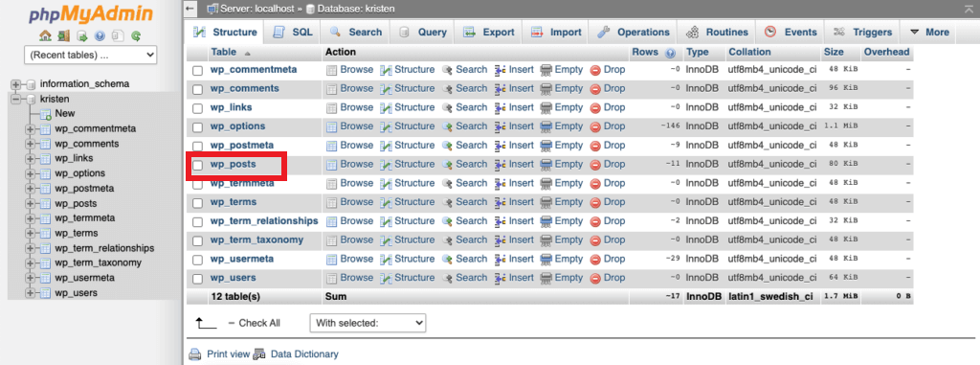980x365 pixels.
Task: Switch to the SQL tab
Action: pyautogui.click(x=293, y=32)
